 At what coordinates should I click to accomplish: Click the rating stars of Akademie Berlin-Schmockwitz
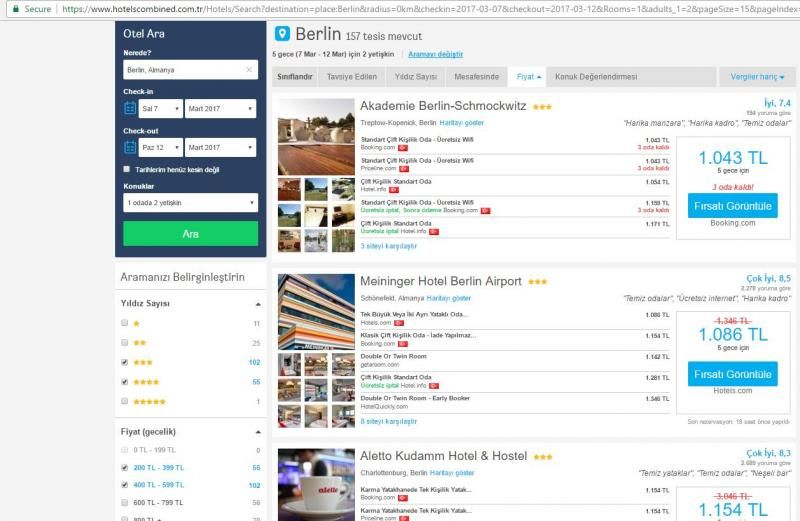click(542, 106)
